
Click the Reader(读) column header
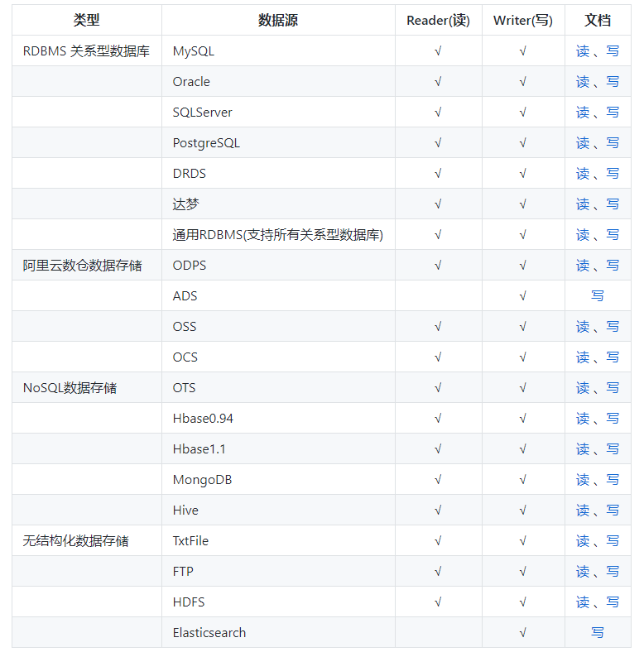(x=438, y=20)
